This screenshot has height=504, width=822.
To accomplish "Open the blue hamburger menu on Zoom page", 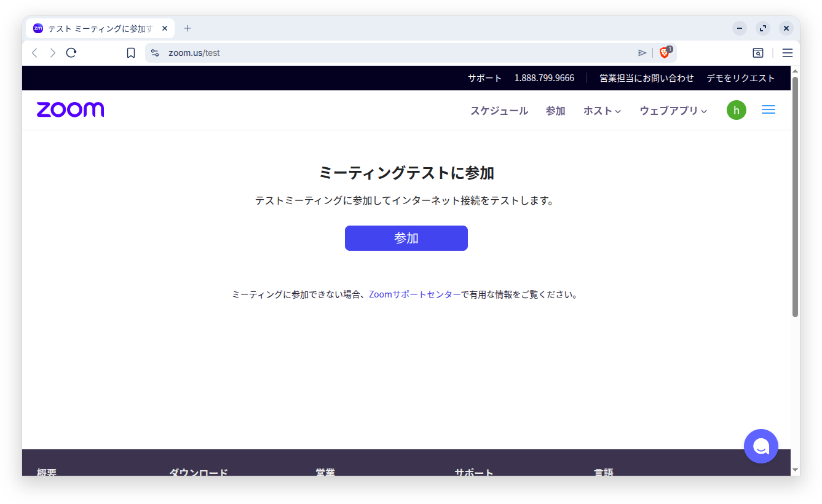I will click(768, 110).
